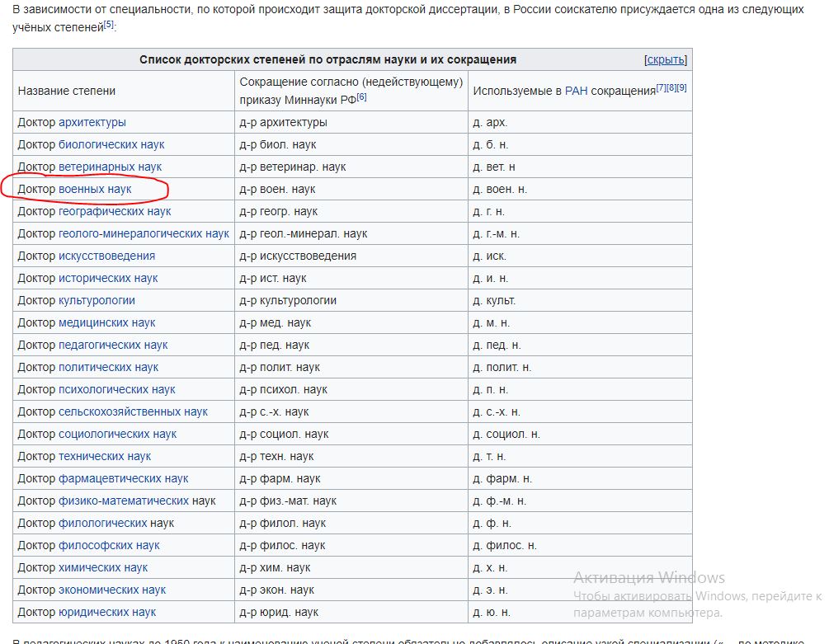Click the 'сельскохозяйственных наук' link
The image size is (829, 644).
(x=133, y=411)
